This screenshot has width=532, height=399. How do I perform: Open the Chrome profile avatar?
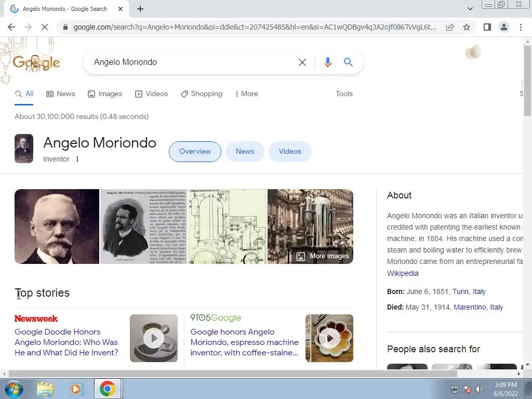(x=504, y=27)
